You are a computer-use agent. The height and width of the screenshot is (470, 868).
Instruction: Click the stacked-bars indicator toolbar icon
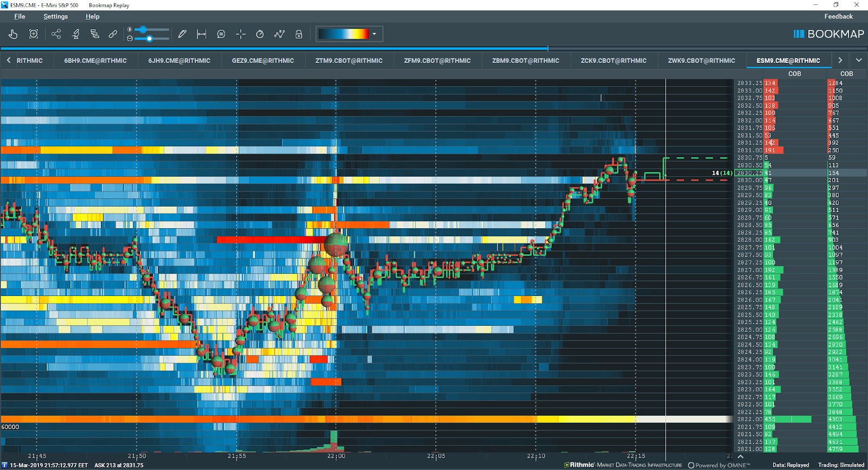94,34
